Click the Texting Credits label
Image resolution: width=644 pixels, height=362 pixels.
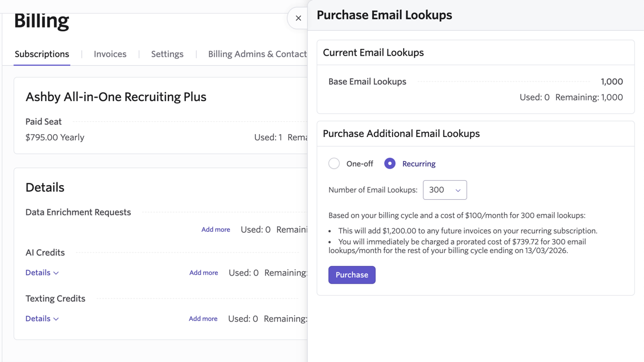tap(56, 299)
